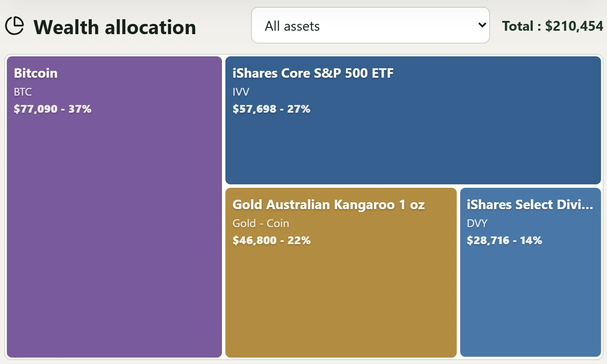Screen dimensions: 607x364
Task: Select the Gold Australian Kangaroo 1 oz tile
Action: tap(341, 273)
